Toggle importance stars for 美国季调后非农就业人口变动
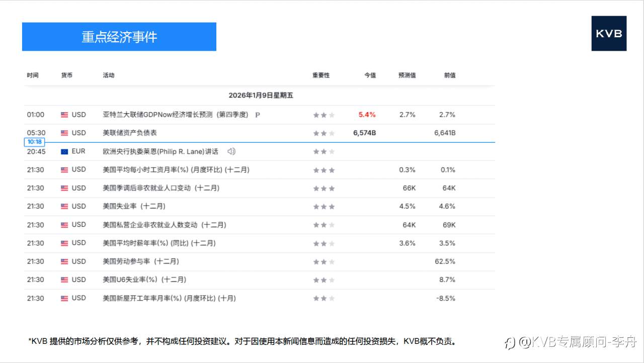 point(324,188)
